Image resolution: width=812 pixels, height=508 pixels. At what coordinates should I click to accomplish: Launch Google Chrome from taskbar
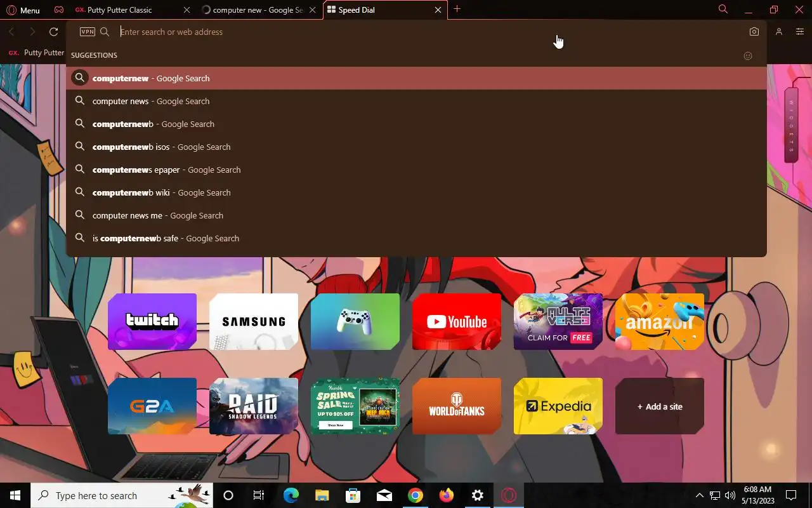click(x=416, y=495)
